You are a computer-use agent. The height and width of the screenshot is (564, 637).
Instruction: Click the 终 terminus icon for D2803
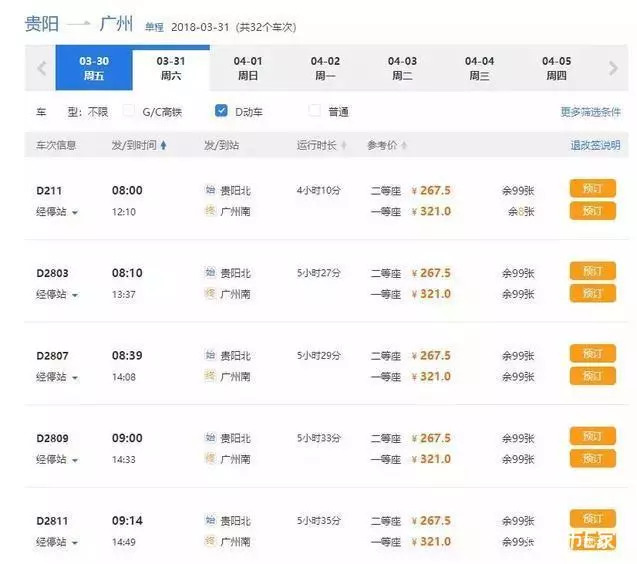pyautogui.click(x=210, y=293)
